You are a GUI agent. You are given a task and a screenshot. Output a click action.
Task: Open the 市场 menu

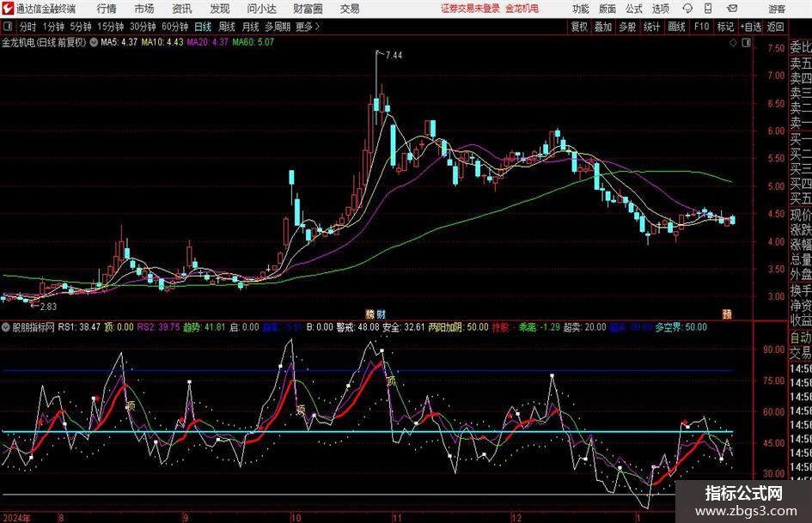[x=144, y=9]
